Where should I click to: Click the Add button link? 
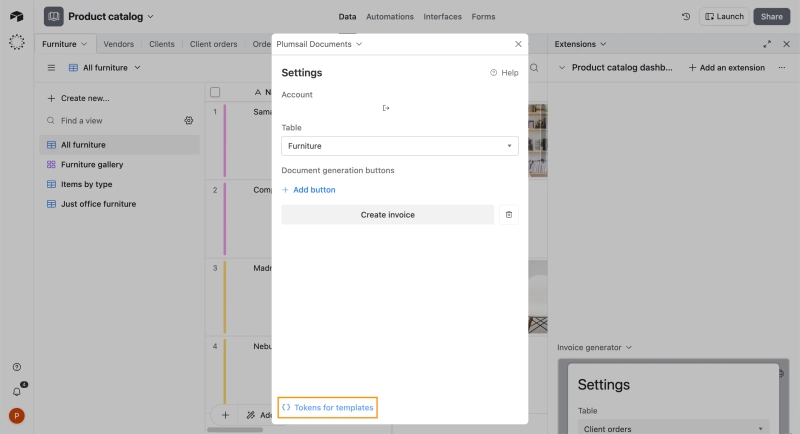coord(309,190)
